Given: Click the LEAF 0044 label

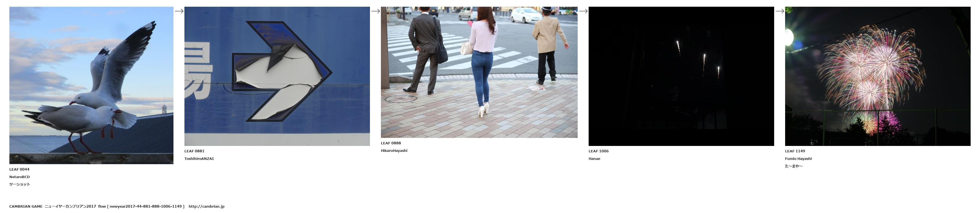Looking at the screenshot, I should [x=19, y=170].
